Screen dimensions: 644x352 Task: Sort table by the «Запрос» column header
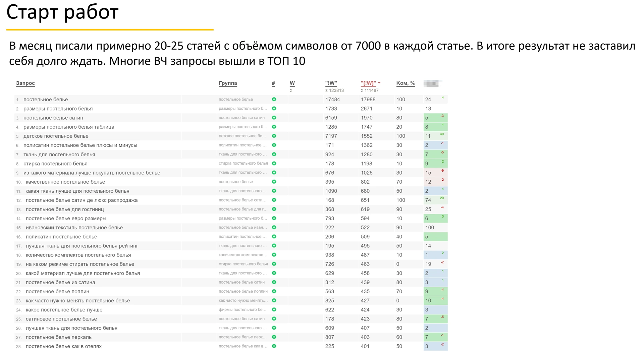25,83
